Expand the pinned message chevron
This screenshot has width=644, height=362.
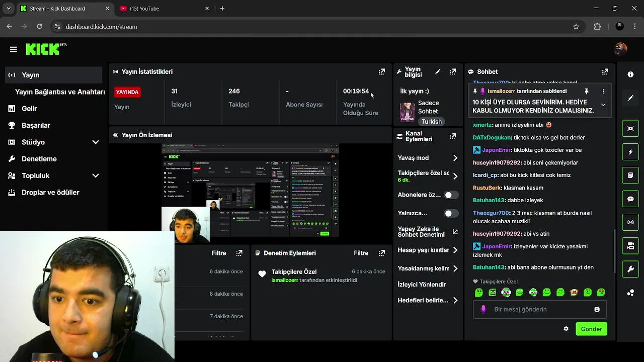(x=603, y=105)
